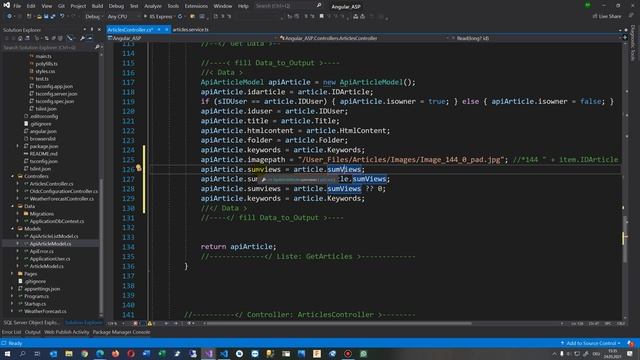Select ApplicationDbContext.cs file

click(x=57, y=221)
